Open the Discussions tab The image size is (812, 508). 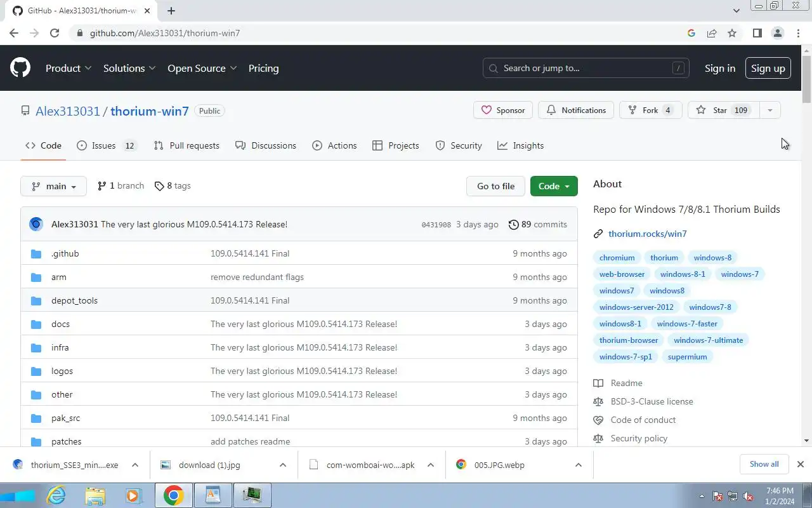266,145
